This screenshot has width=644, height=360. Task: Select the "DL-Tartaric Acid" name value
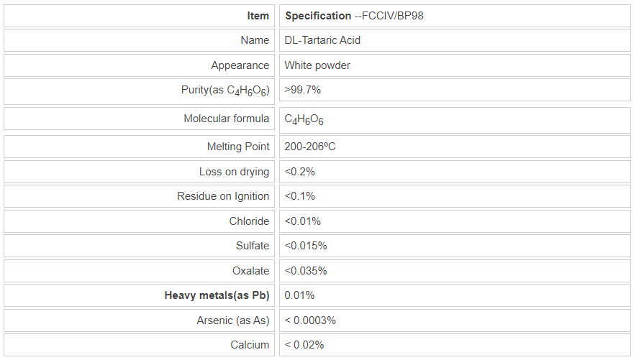322,40
